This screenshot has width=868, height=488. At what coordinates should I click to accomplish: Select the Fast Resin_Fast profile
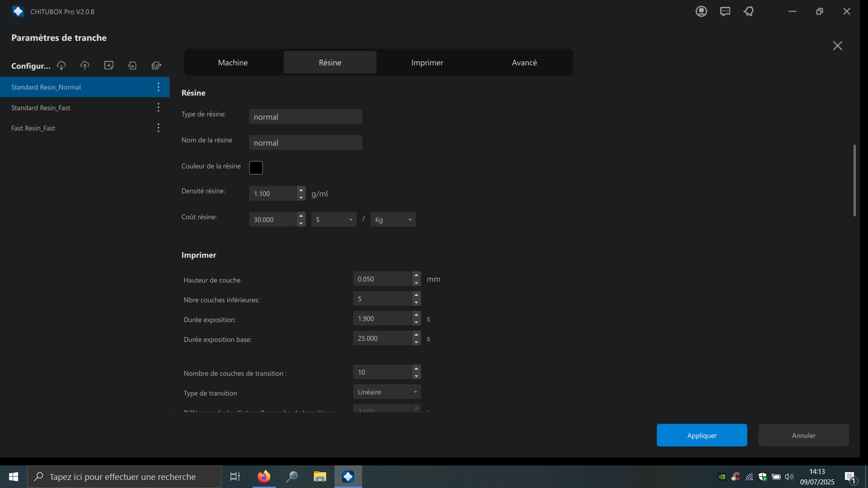[85, 128]
